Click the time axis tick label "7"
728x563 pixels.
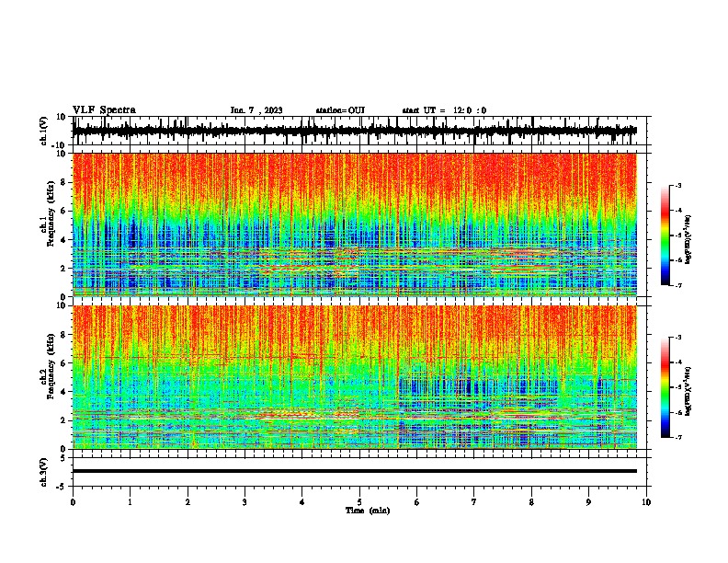pos(474,502)
